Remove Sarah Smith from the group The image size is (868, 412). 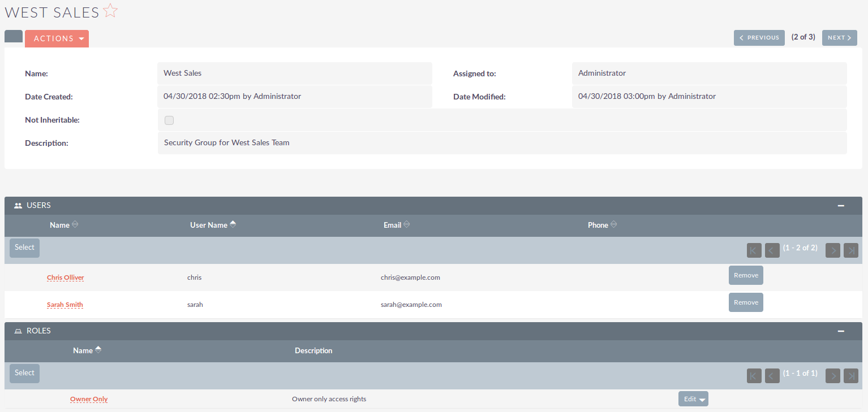pyautogui.click(x=746, y=302)
